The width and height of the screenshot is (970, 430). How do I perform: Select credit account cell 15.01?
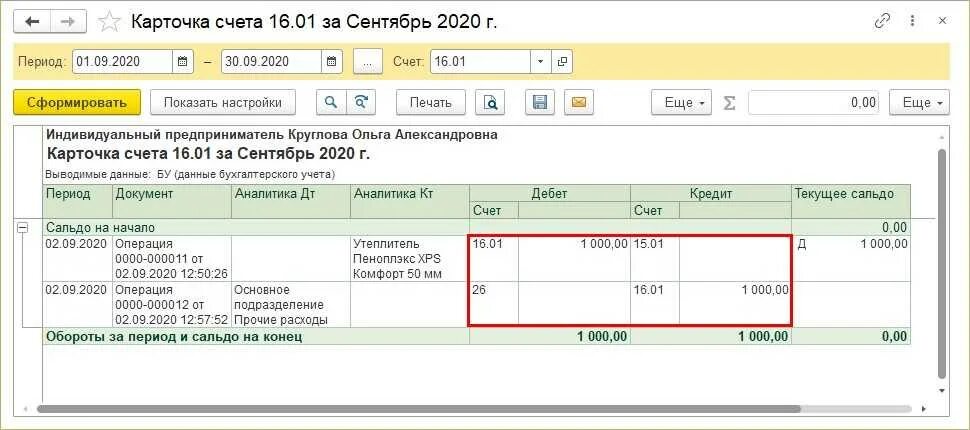[x=655, y=259]
